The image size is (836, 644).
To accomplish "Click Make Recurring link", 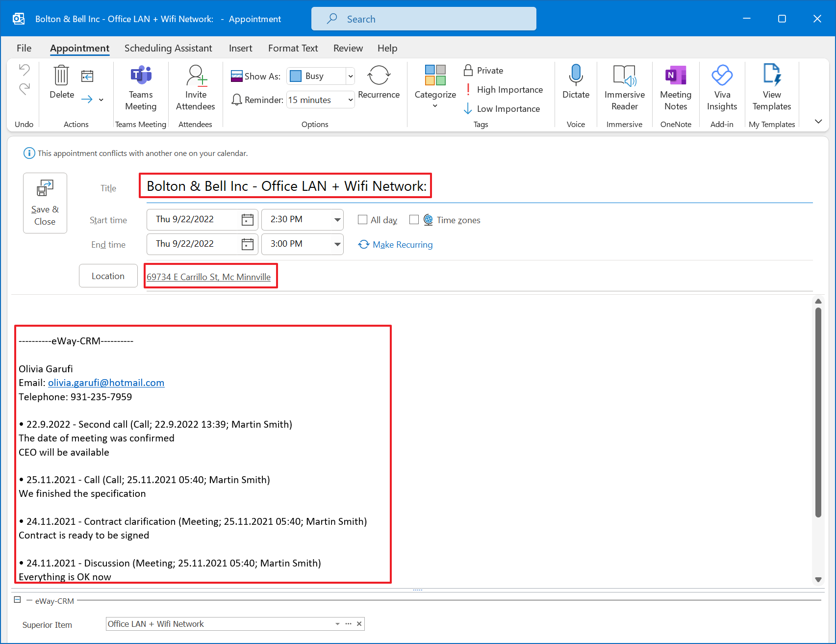I will click(x=396, y=244).
